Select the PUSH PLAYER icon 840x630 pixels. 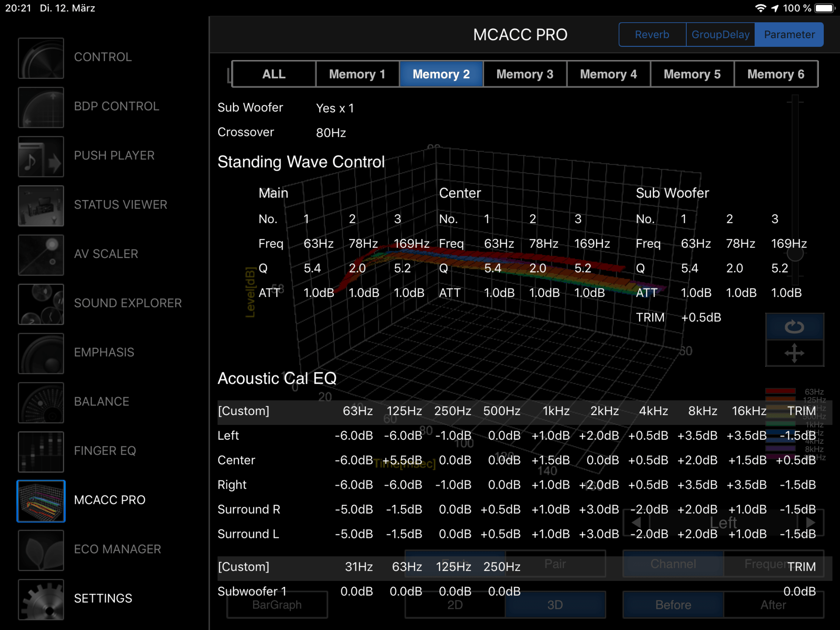(x=41, y=156)
